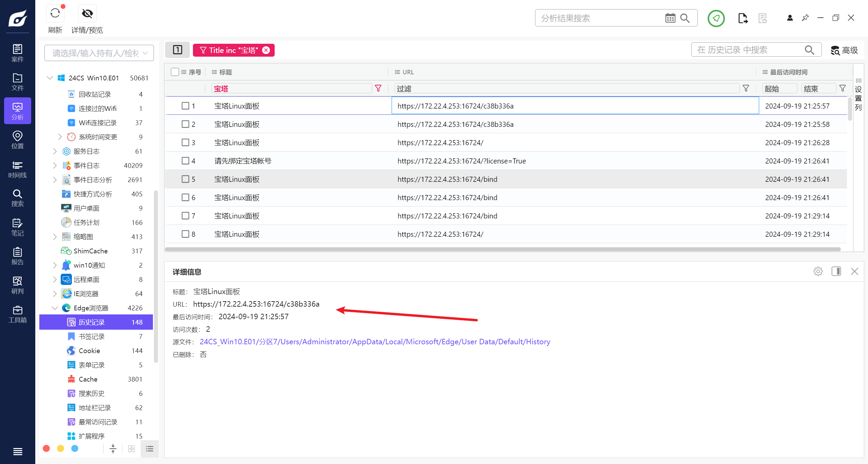Click the calendar icon in search box
Screen dimensions: 868x464
click(x=670, y=18)
